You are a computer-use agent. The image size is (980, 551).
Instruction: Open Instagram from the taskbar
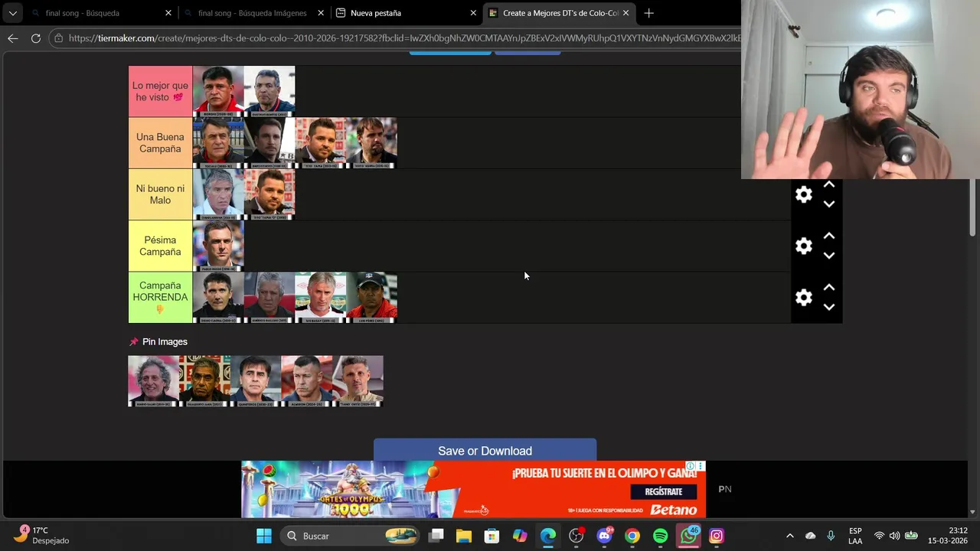click(716, 536)
